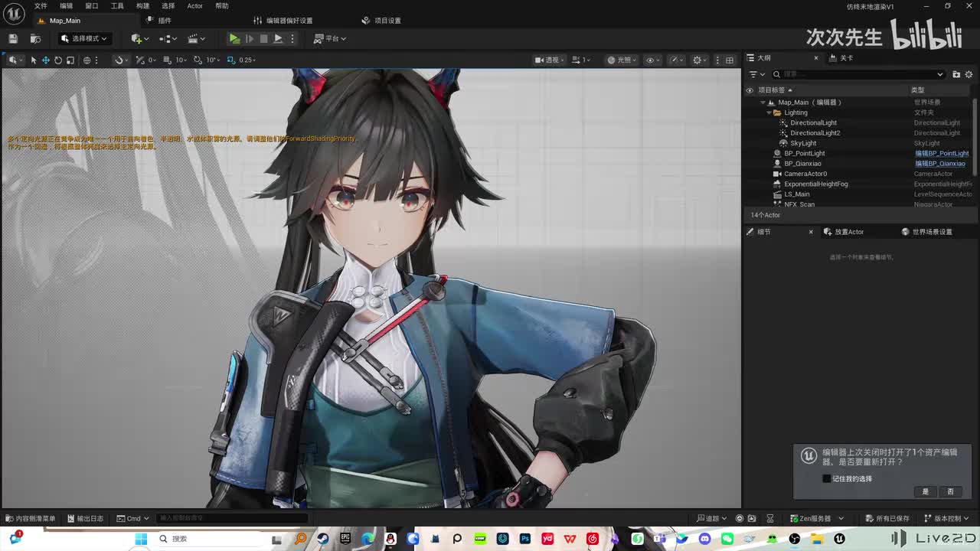Open the outliner filter options icon
The image size is (980, 551).
(756, 74)
